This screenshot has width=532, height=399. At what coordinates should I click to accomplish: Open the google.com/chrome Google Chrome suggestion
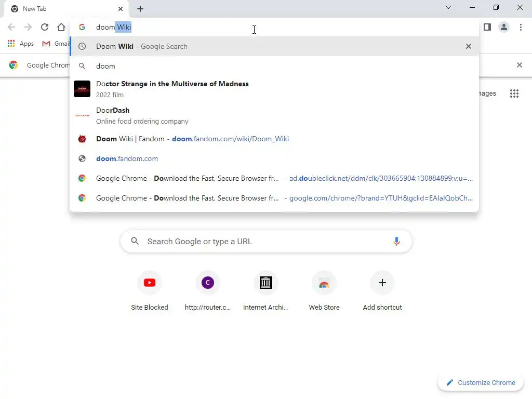pyautogui.click(x=274, y=198)
